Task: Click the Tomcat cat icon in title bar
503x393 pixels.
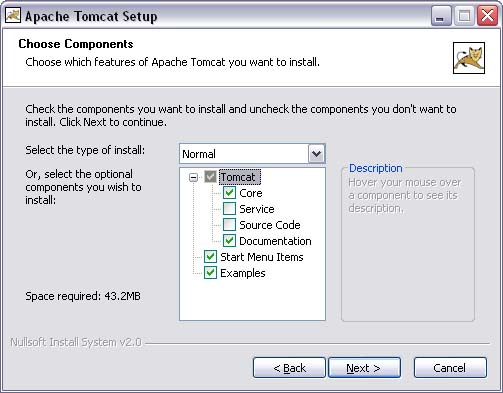Action: pos(13,15)
